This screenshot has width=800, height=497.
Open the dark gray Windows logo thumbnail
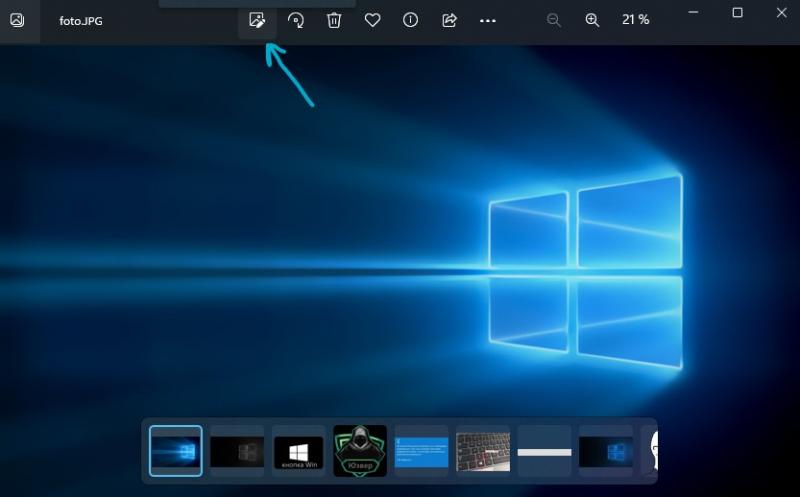[237, 451]
